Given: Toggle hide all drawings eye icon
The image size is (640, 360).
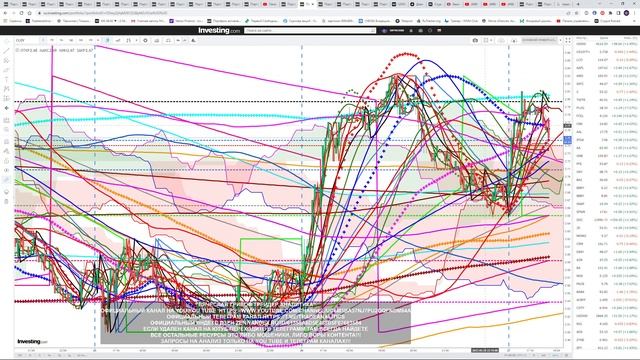Looking at the screenshot, I should 6,170.
